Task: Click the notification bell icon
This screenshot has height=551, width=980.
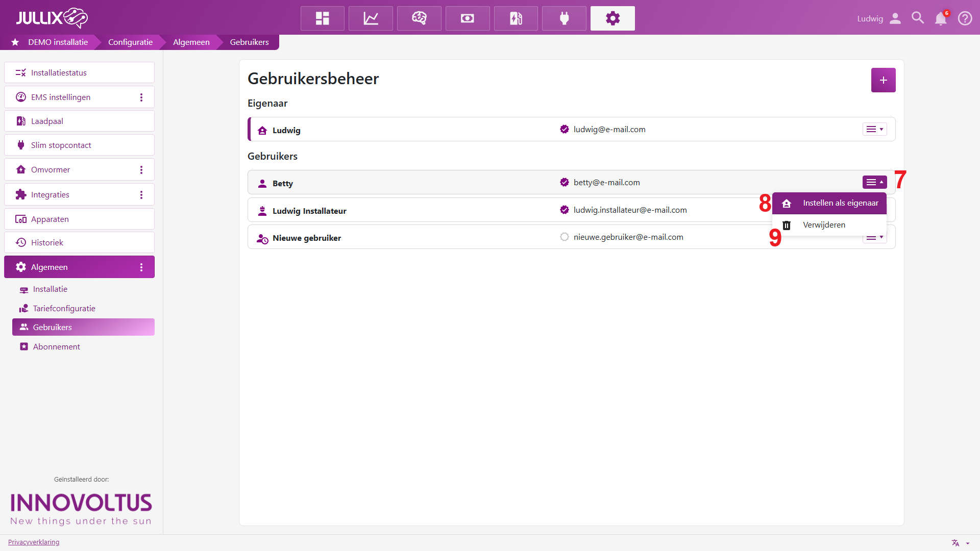Action: point(940,18)
